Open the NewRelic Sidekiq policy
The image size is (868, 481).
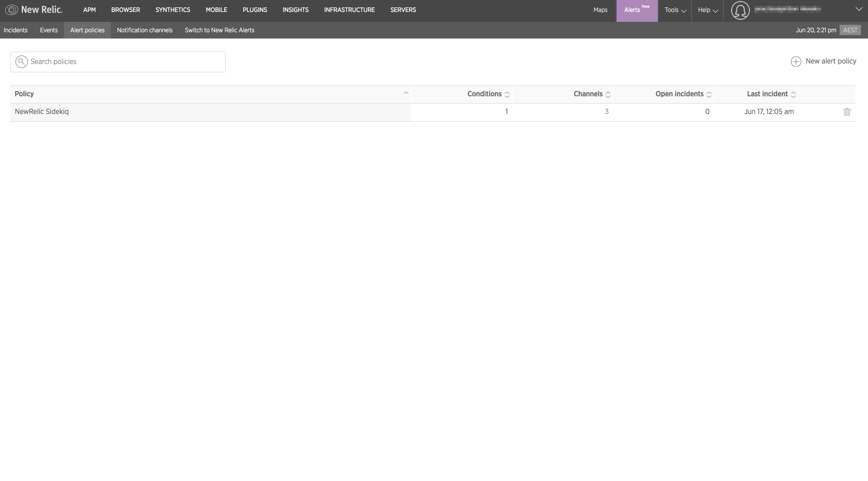click(x=42, y=112)
